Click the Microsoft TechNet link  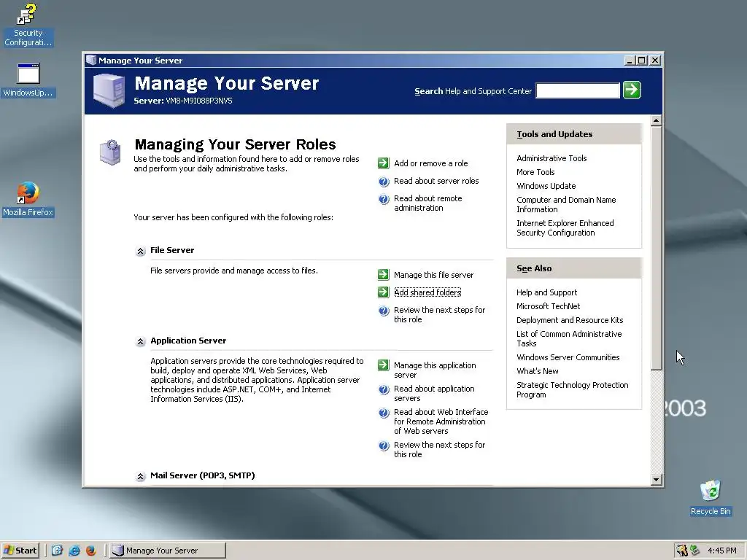tap(549, 306)
